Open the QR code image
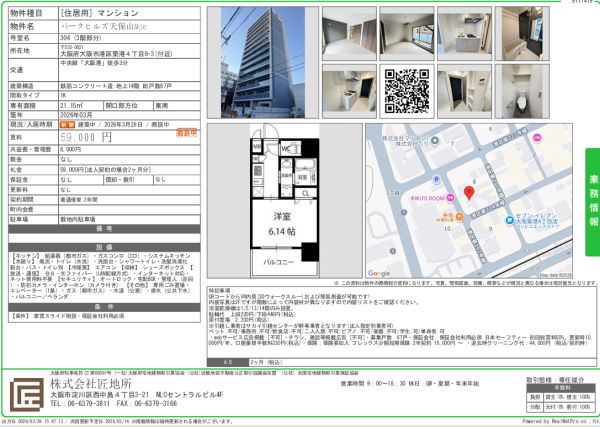 407,91
